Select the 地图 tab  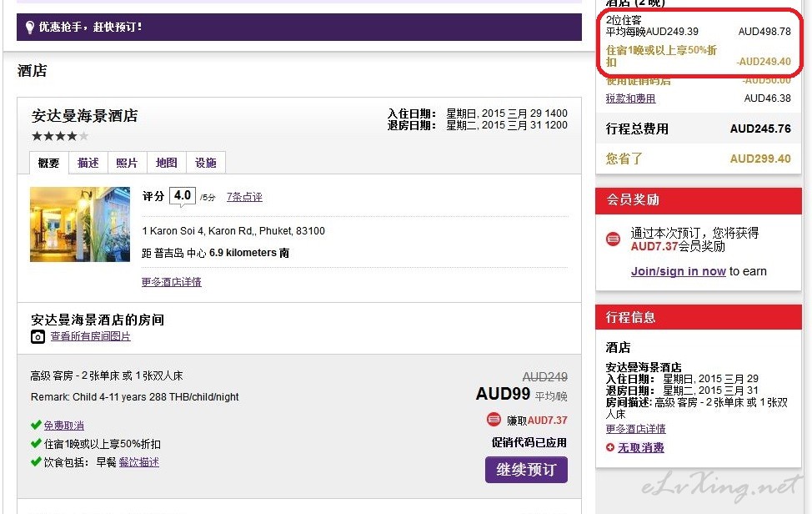[x=166, y=163]
